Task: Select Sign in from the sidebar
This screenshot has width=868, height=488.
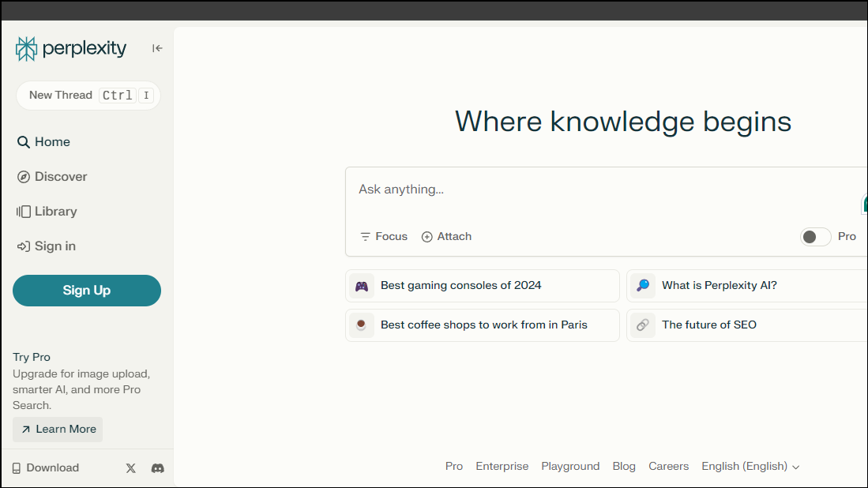Action: 47,247
